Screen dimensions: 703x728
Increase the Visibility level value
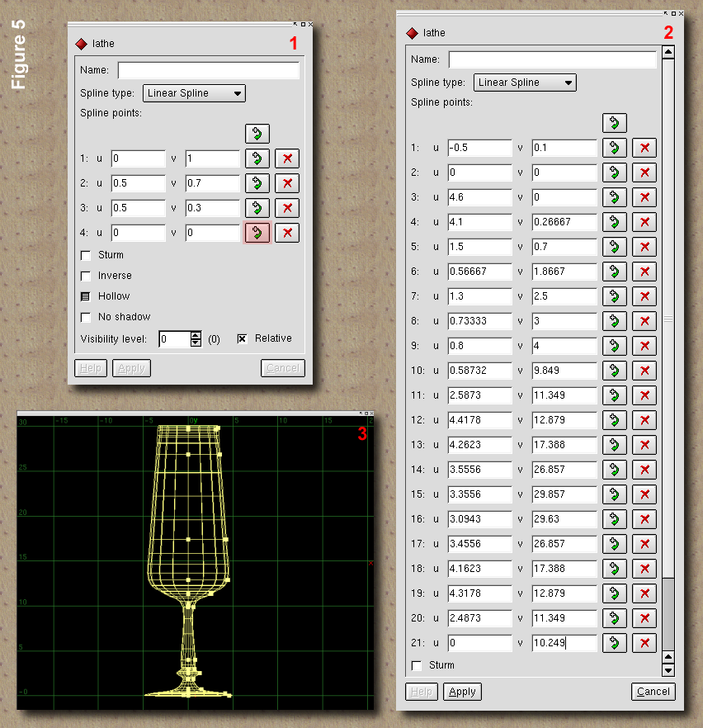click(x=196, y=335)
